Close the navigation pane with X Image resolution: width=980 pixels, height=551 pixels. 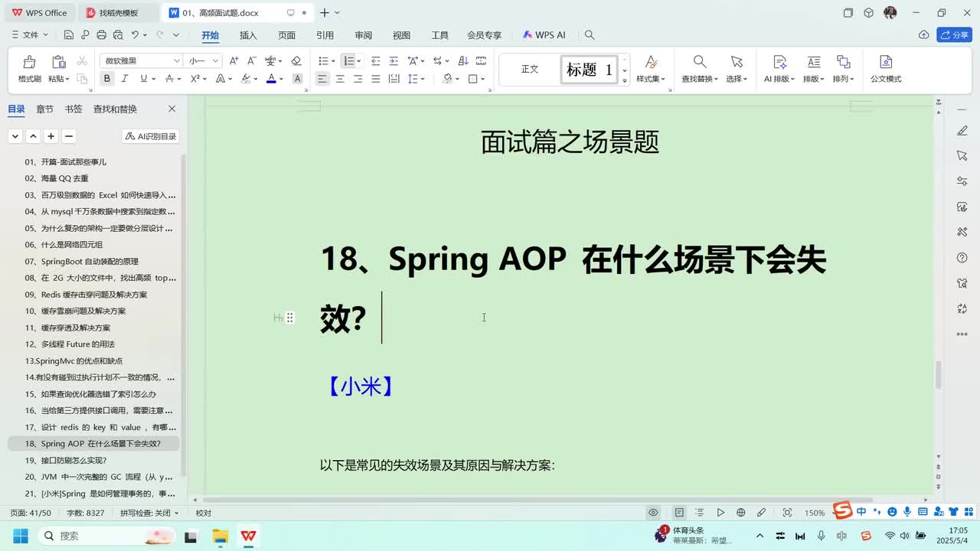171,109
